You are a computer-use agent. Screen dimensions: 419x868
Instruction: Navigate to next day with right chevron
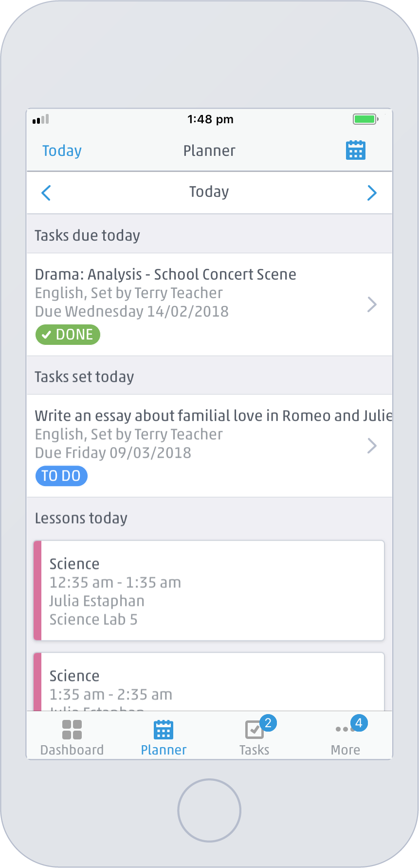[372, 193]
